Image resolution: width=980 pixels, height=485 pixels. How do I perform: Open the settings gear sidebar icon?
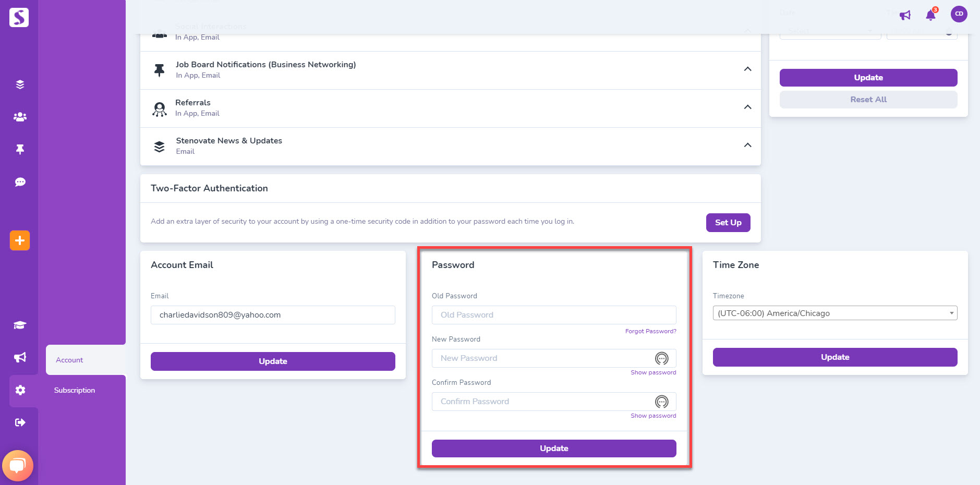tap(20, 390)
